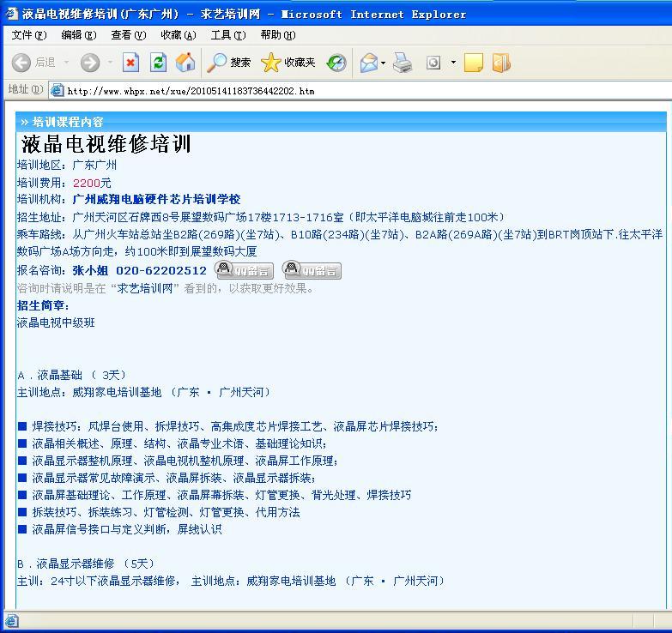Click the Forward arrow button
This screenshot has width=672, height=633.
click(90, 63)
